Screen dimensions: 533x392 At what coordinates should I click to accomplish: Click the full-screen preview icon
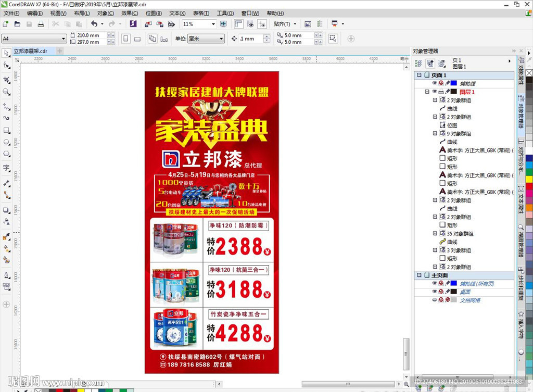223,24
